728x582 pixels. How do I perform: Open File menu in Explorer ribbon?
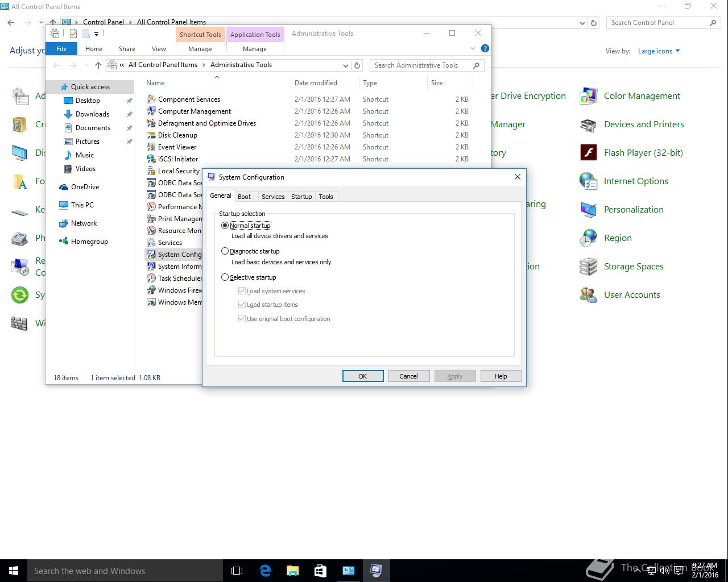pos(61,49)
